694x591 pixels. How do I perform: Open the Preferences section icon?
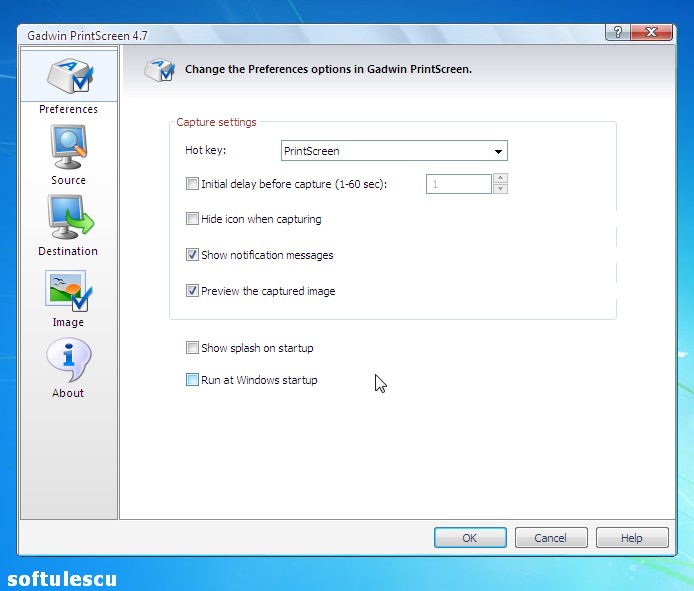point(70,75)
